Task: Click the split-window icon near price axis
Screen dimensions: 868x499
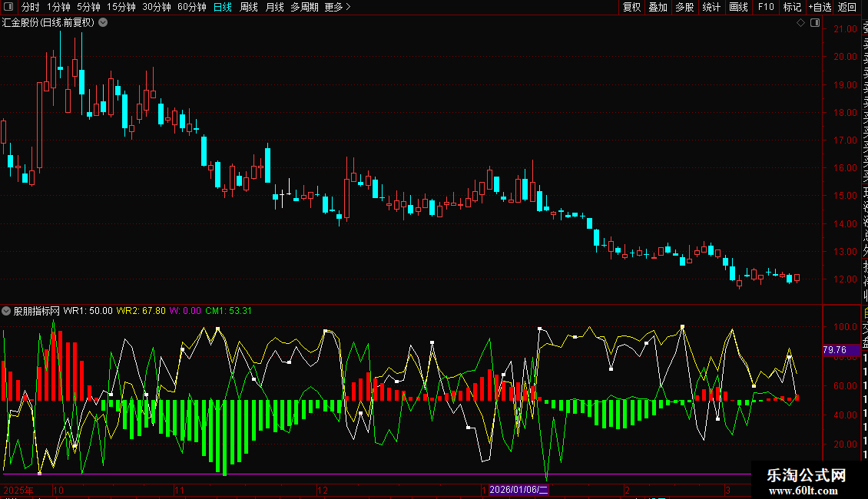Action: [814, 23]
